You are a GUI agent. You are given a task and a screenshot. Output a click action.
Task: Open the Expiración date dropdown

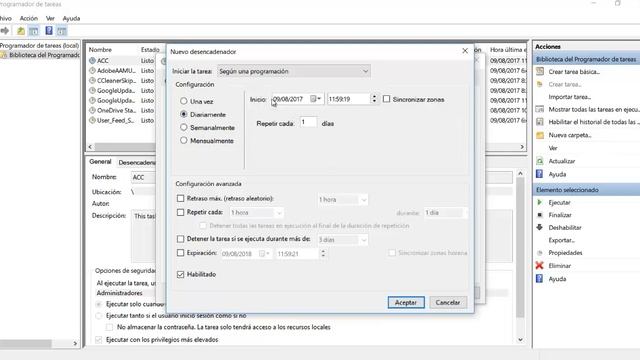(265, 253)
